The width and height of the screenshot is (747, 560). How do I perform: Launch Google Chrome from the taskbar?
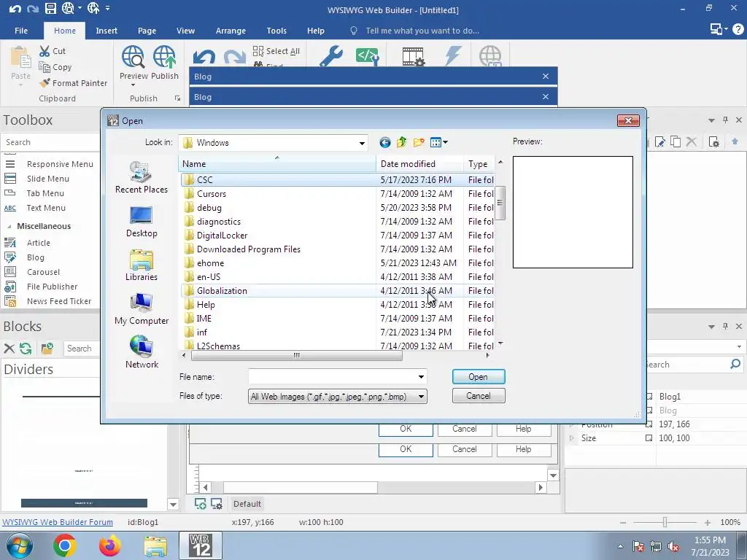click(65, 545)
